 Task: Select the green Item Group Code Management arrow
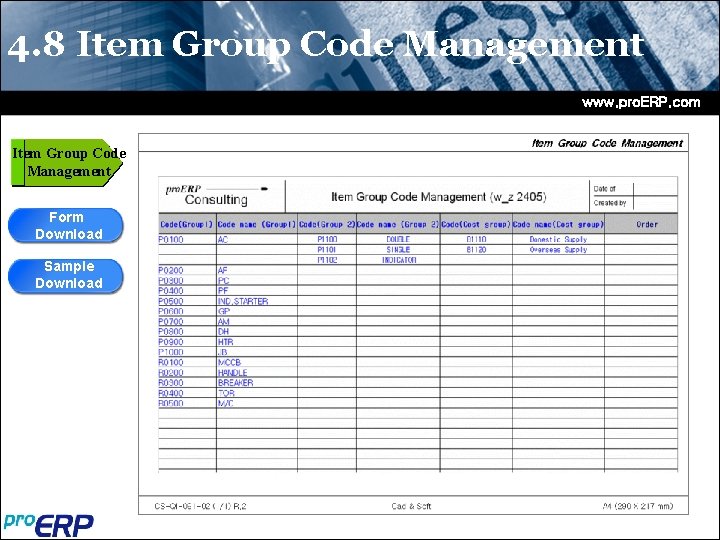[x=68, y=163]
